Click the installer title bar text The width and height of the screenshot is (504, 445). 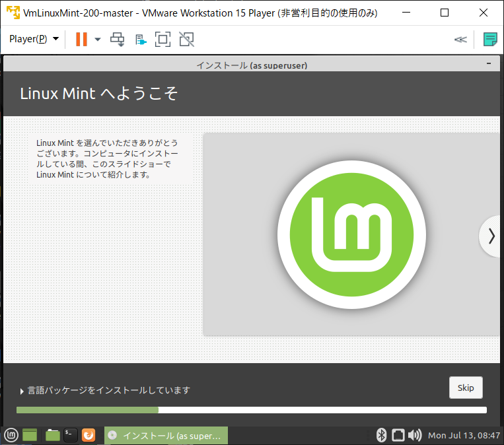coord(252,65)
